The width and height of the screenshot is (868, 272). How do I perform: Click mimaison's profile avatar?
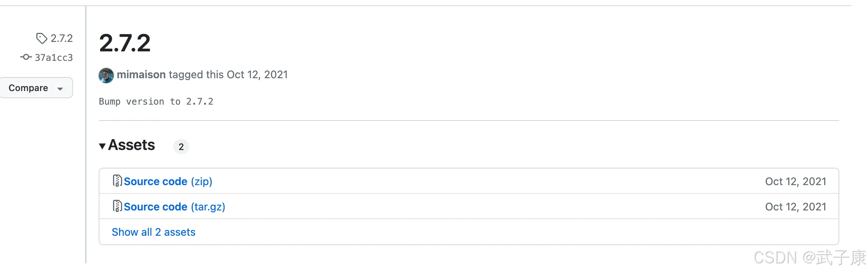(106, 75)
